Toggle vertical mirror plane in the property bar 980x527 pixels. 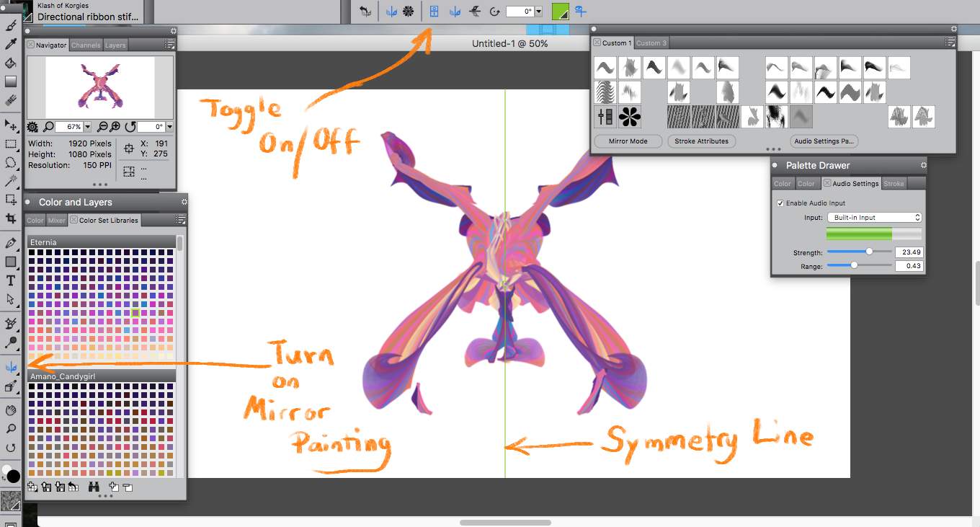(x=455, y=12)
